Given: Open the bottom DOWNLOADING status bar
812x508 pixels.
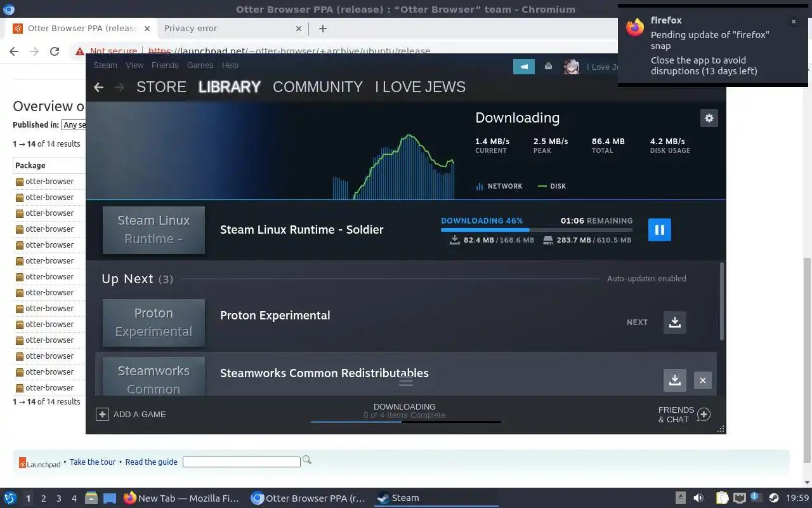Looking at the screenshot, I should point(405,413).
